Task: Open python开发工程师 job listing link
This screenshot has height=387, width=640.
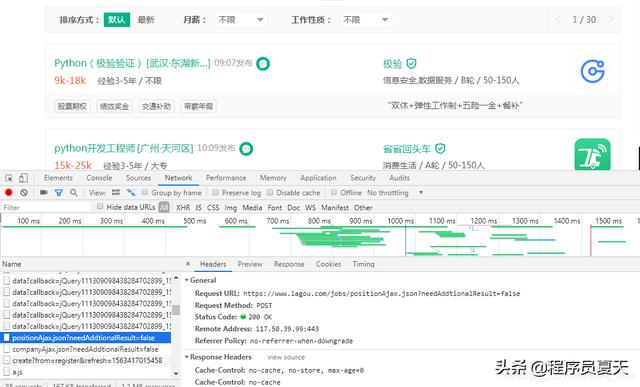Action: coord(124,148)
